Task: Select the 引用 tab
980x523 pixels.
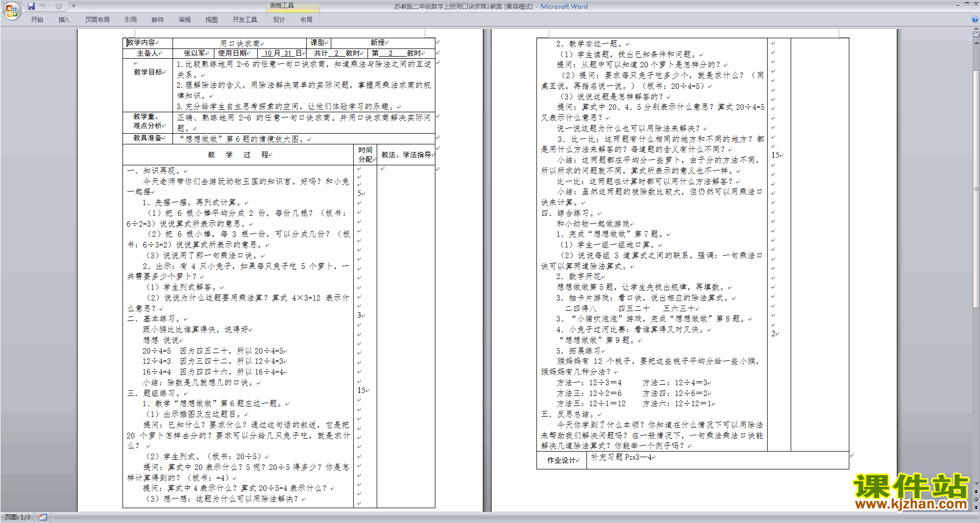Action: (x=131, y=19)
